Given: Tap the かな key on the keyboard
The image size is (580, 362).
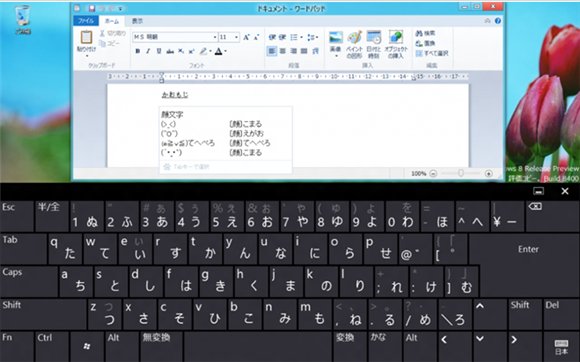Looking at the screenshot, I should [385, 346].
